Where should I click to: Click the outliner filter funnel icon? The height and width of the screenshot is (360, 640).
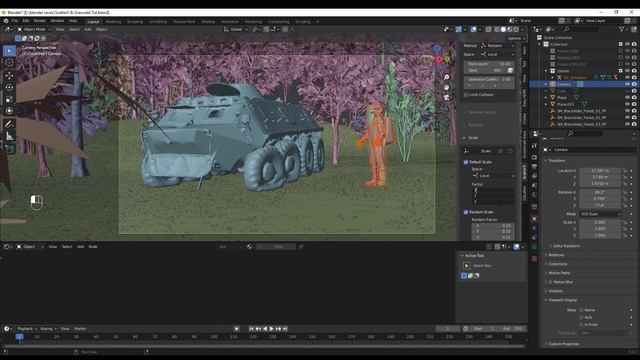[622, 29]
